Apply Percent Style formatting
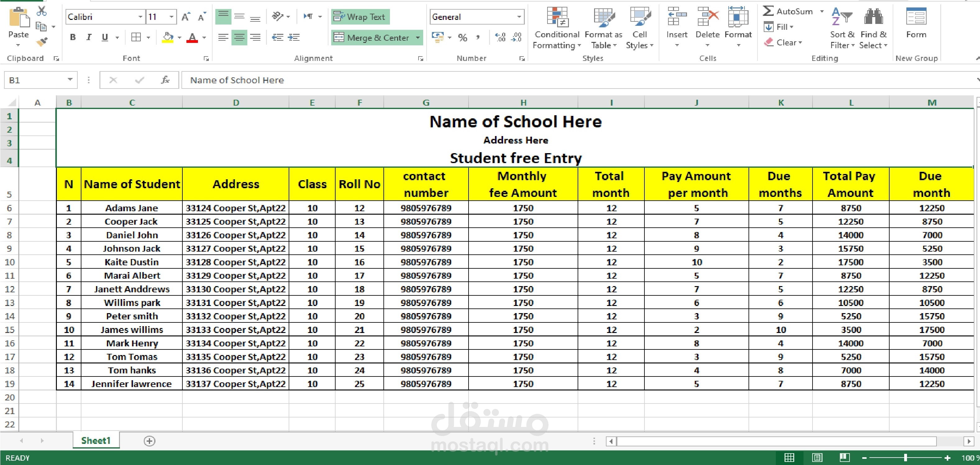Viewport: 980px width, 465px height. 463,37
